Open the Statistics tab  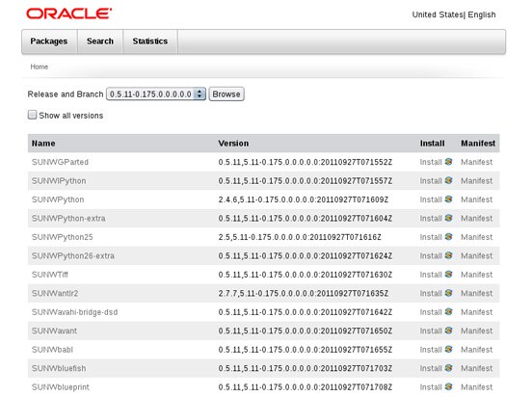pyautogui.click(x=150, y=41)
